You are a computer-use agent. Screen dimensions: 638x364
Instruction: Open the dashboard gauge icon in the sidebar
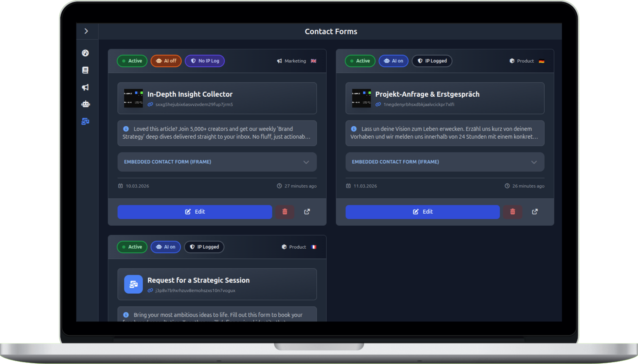[x=85, y=53]
